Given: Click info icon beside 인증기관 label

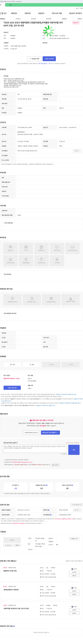Looking at the screenshot, I should tap(49, 510).
